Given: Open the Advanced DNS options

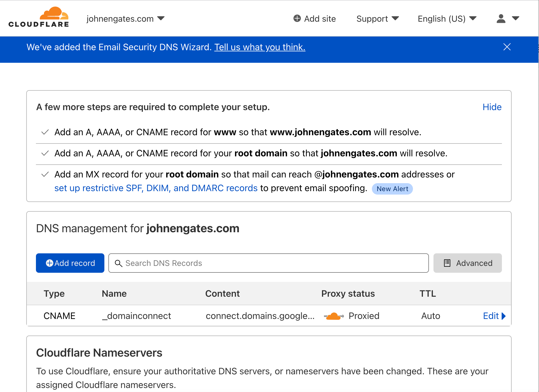Looking at the screenshot, I should pyautogui.click(x=467, y=263).
